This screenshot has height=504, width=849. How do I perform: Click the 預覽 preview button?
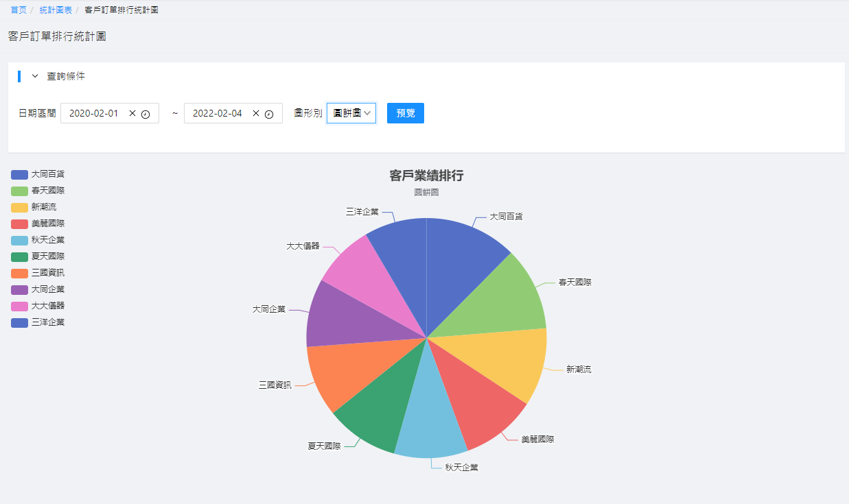click(x=405, y=113)
